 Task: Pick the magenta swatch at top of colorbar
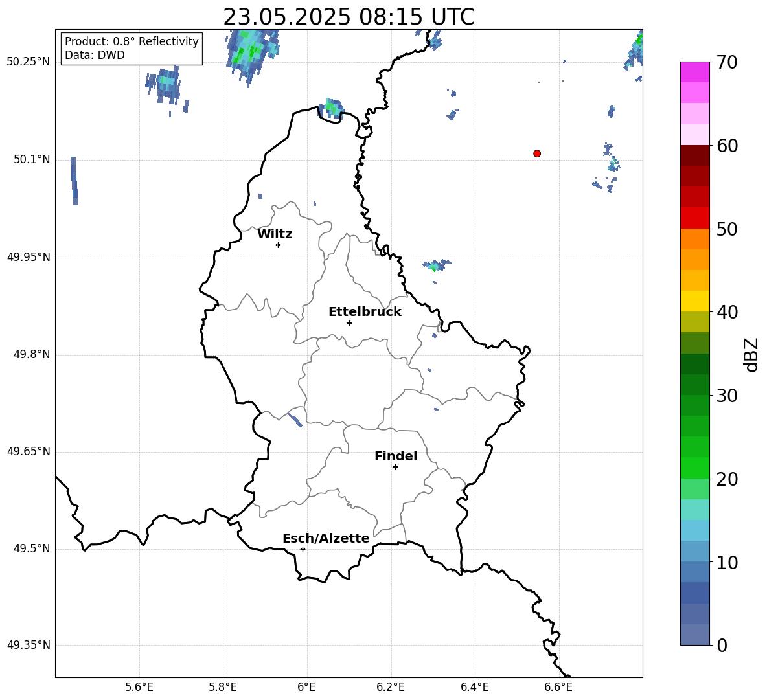point(695,73)
